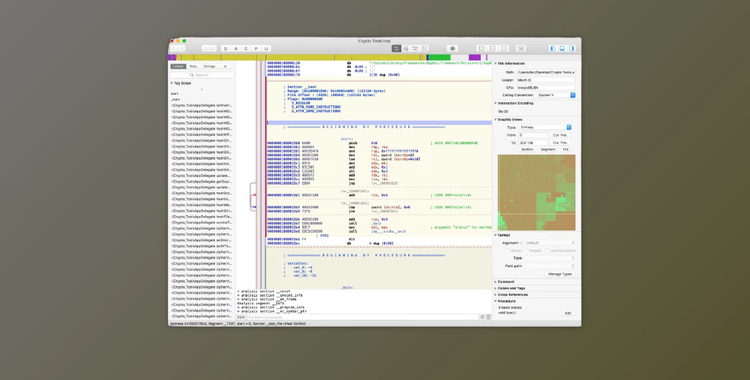This screenshot has width=750, height=380.
Task: Select first split-view layout icon
Action: (x=482, y=48)
